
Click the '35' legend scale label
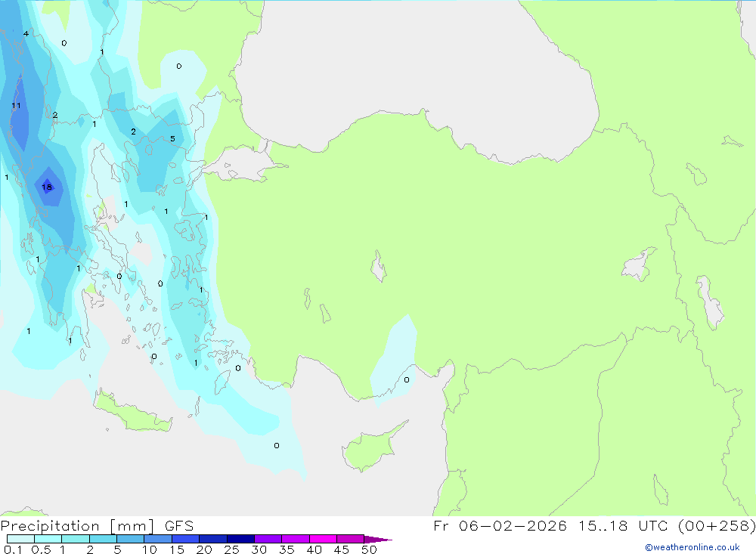pyautogui.click(x=287, y=549)
